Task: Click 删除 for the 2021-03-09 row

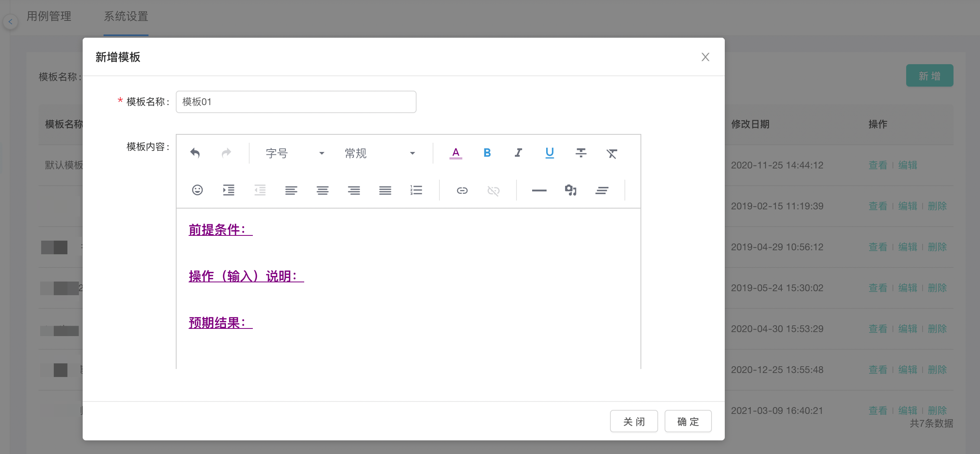Action: (937, 411)
